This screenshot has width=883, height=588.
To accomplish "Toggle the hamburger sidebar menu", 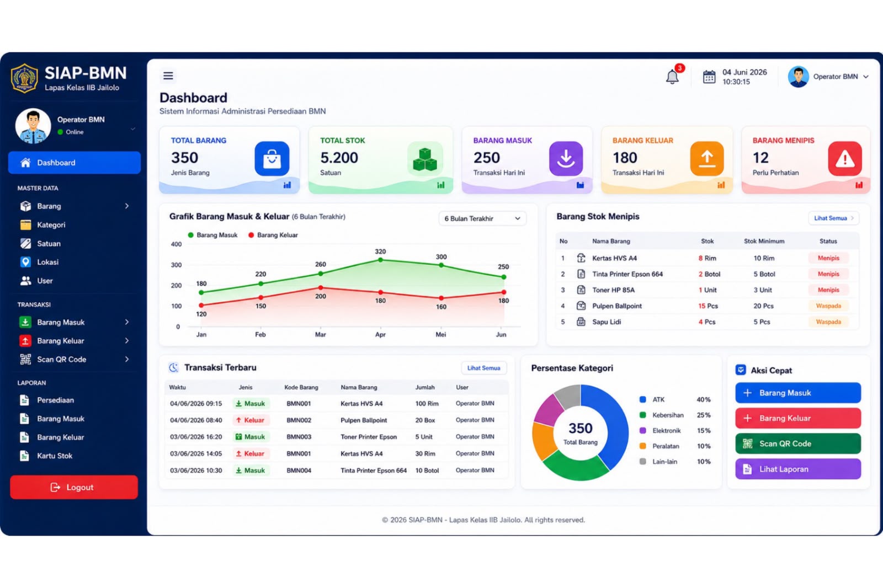I will 168,76.
